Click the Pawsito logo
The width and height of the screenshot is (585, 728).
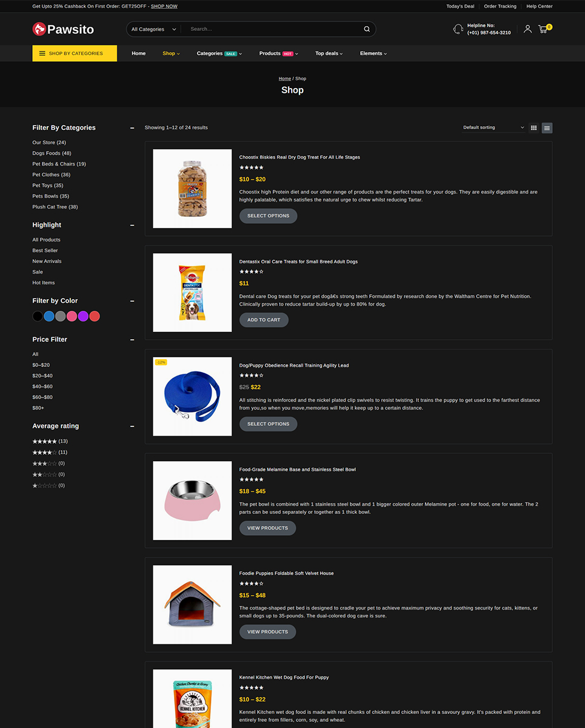pos(63,29)
